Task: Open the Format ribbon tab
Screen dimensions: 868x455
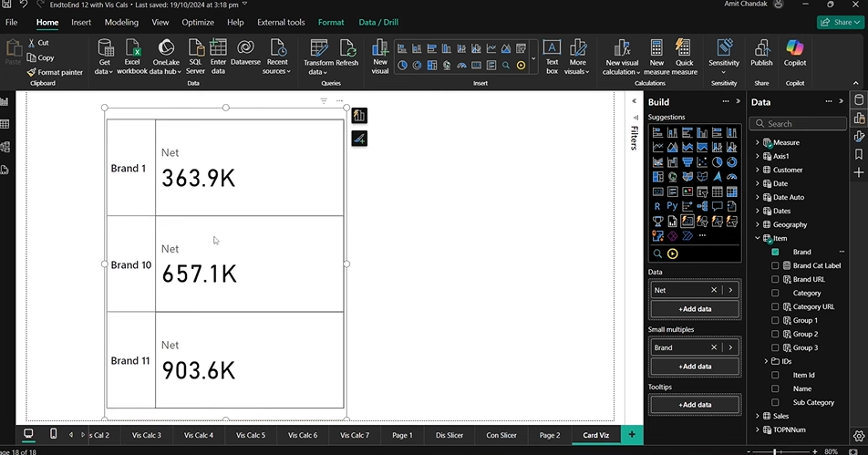Action: 331,22
